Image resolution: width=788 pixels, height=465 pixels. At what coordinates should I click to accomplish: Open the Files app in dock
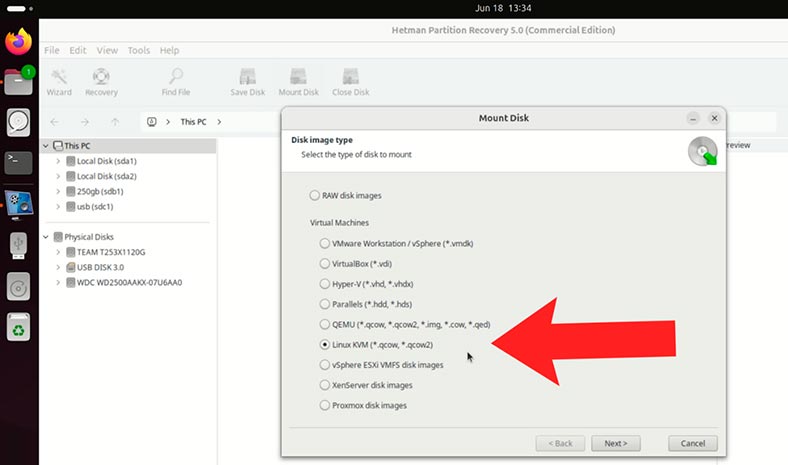(x=19, y=81)
